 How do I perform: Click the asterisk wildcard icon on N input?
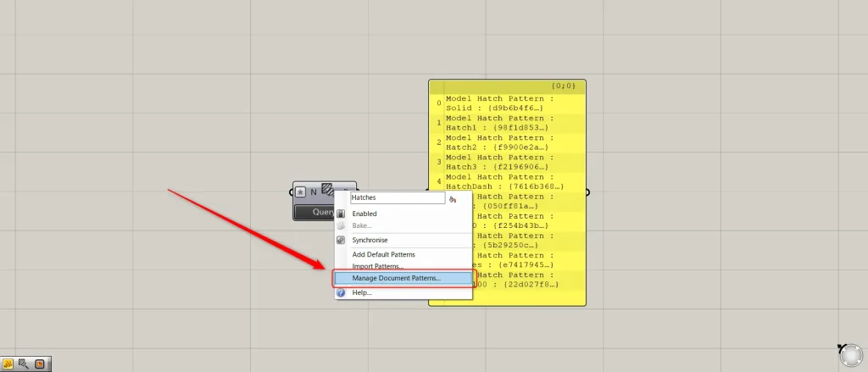[301, 192]
